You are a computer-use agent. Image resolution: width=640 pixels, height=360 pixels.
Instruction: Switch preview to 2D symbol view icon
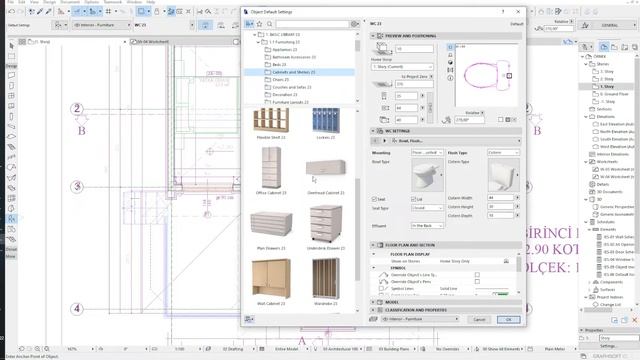coord(450,47)
